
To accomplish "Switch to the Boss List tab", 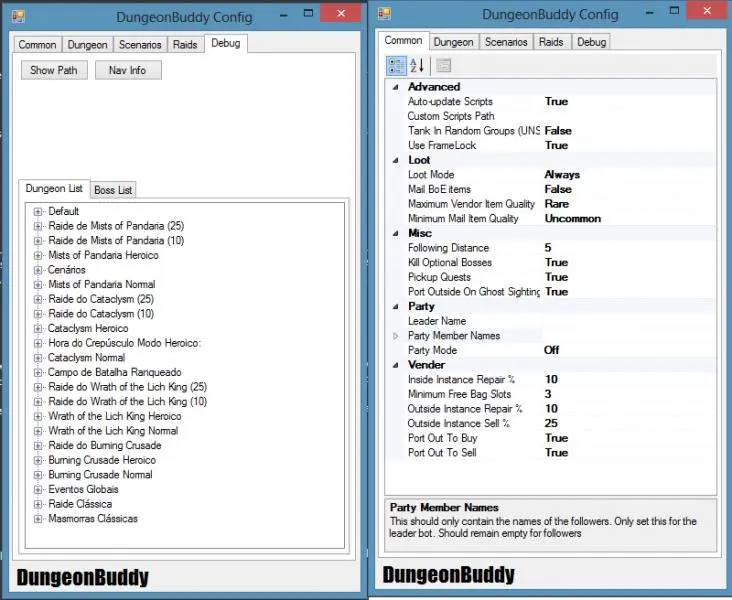I will click(x=112, y=190).
